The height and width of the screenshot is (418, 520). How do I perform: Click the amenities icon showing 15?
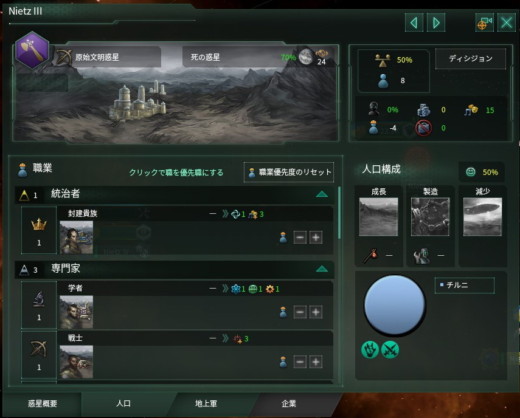click(471, 110)
